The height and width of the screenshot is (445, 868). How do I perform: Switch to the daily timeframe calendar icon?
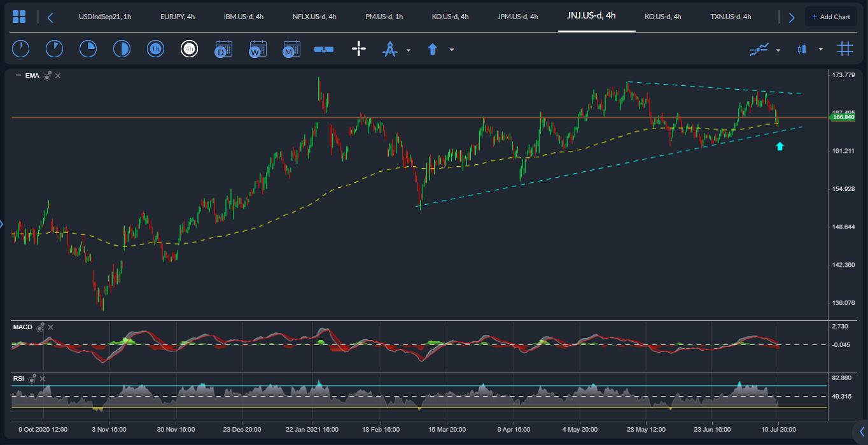223,49
